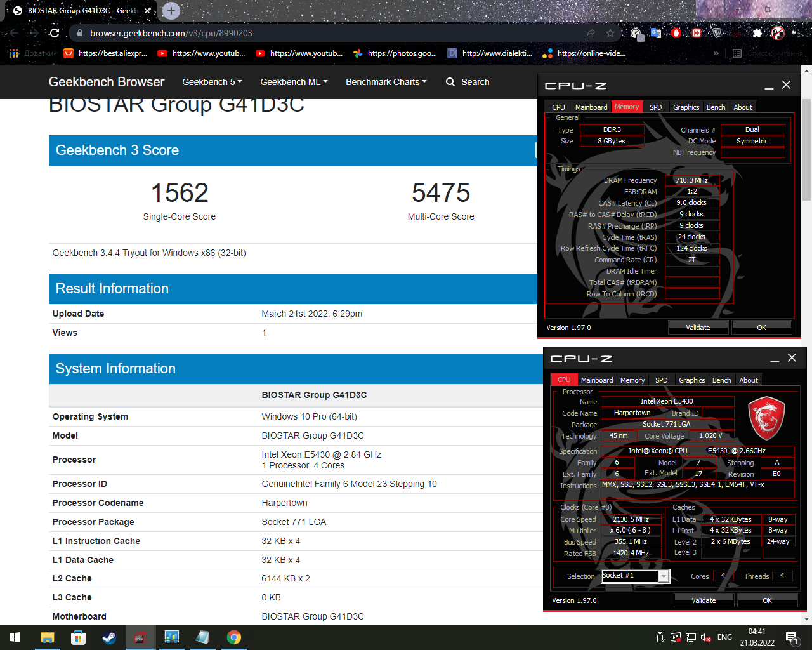The width and height of the screenshot is (812, 650).
Task: Open the Socket #1 selection dropdown
Action: point(635,576)
